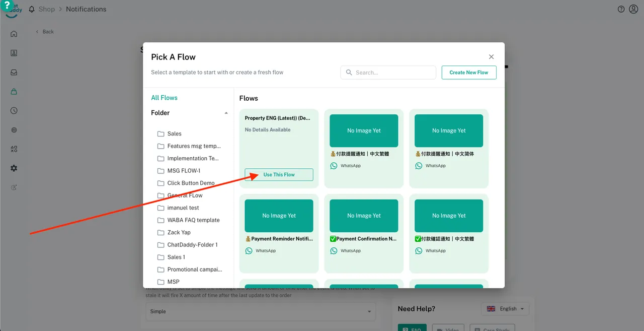Open the Sales folder
Viewport: 644px width, 331px height.
174,134
